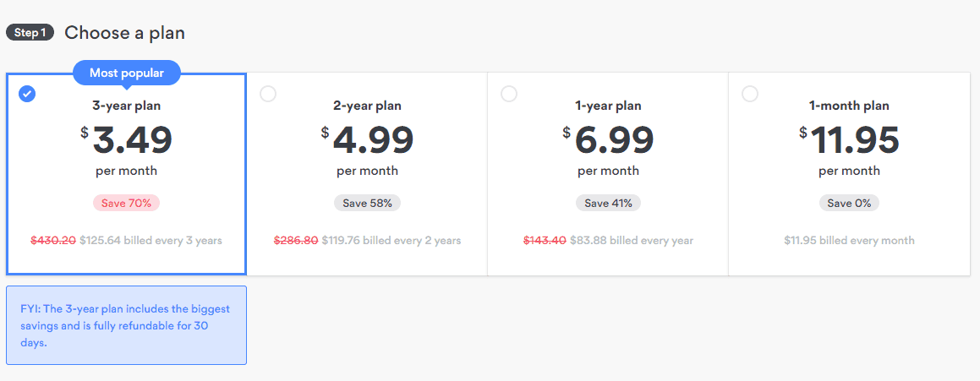The image size is (980, 381).
Task: Click the $6.99 per month price
Action: point(608,150)
